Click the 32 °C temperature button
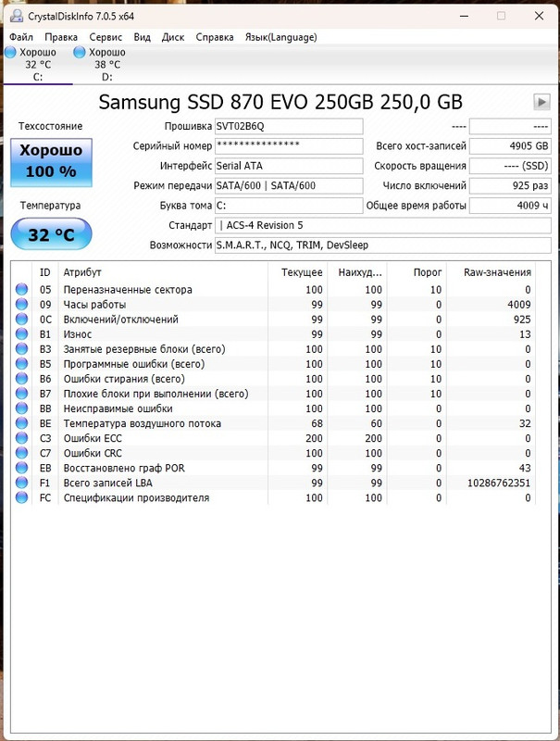This screenshot has height=741, width=560. click(x=51, y=234)
